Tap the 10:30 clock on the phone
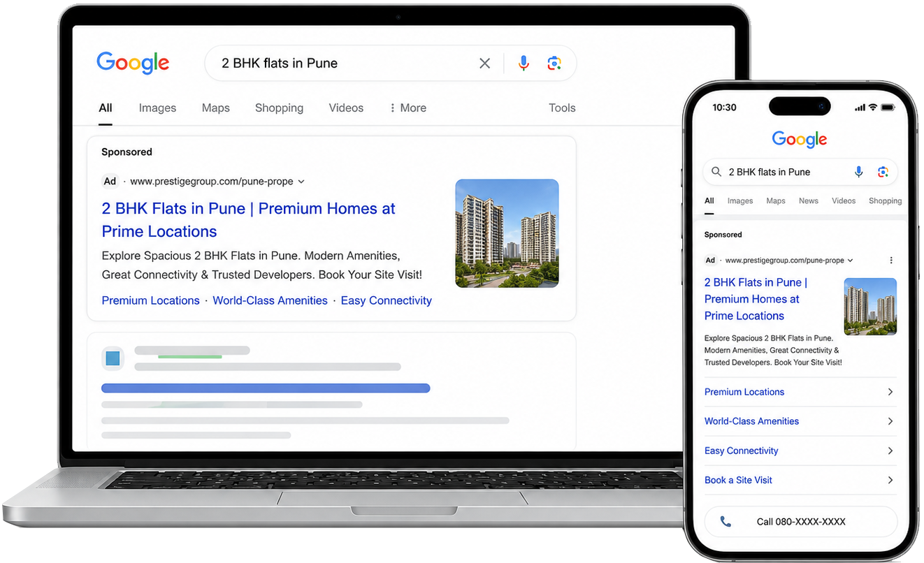Viewport: 924px width, 563px height. [724, 108]
